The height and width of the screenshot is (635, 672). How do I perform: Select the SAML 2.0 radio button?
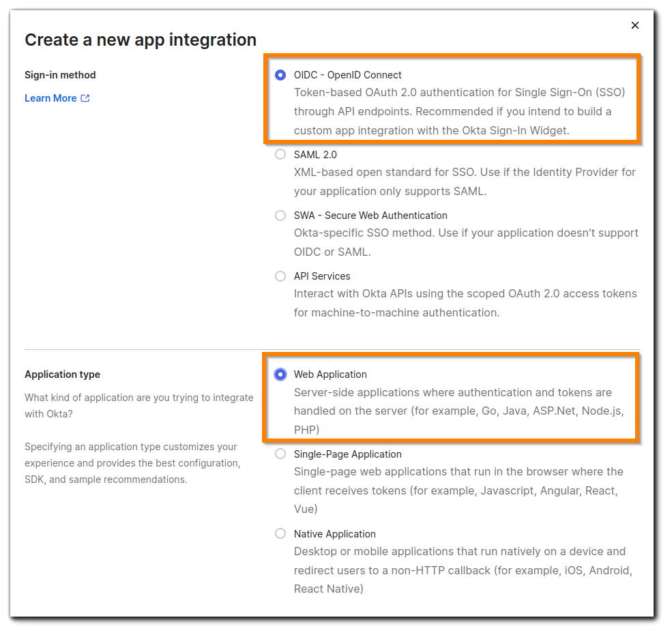tap(280, 154)
